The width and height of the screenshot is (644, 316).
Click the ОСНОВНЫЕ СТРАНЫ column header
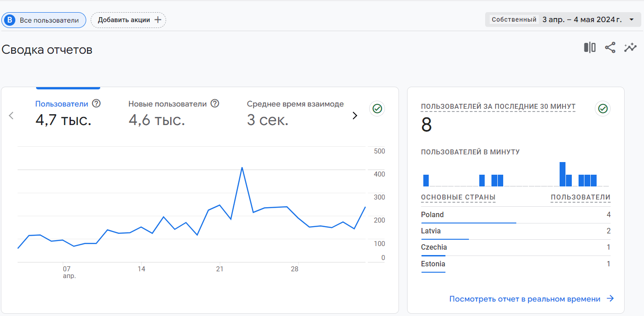(x=458, y=197)
